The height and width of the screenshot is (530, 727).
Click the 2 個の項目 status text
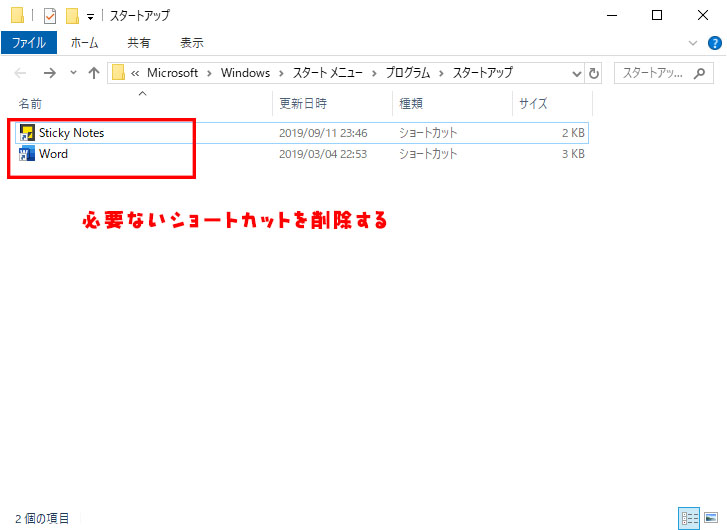click(42, 518)
